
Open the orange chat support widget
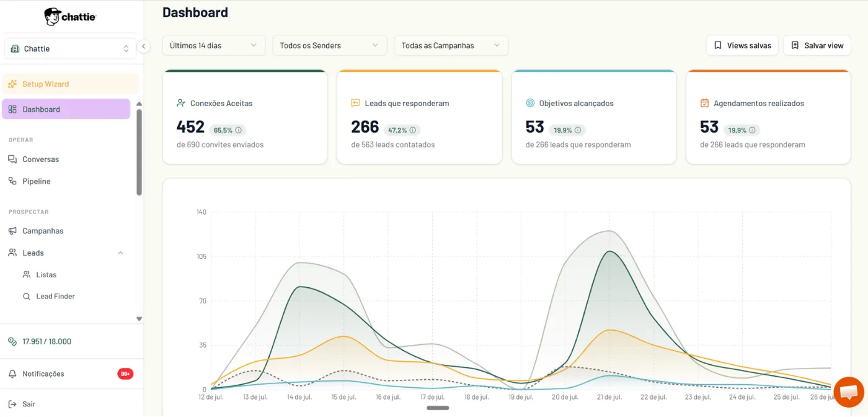coord(849,392)
